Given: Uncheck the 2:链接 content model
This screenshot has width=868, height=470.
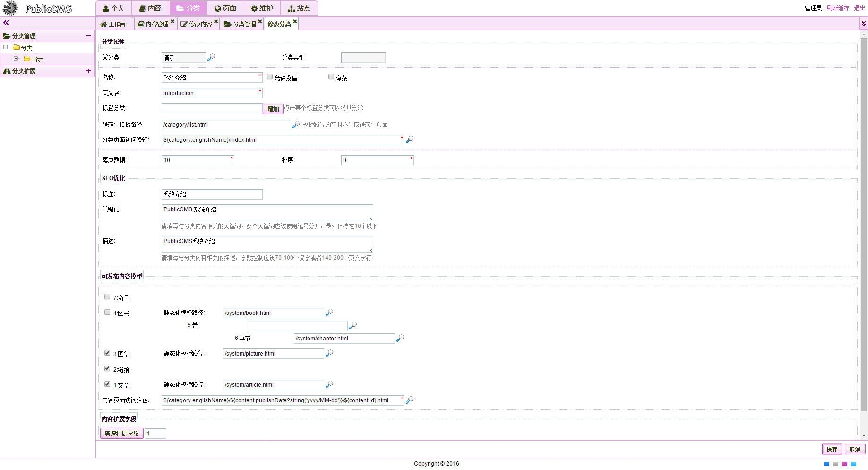Looking at the screenshot, I should (107, 368).
